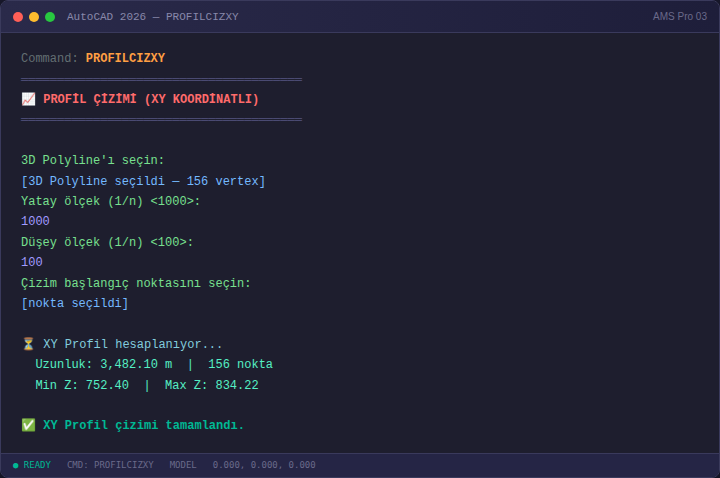Screen dimensions: 720x478
Task: Click the yellow minimize window button
Action: pyautogui.click(x=34, y=17)
